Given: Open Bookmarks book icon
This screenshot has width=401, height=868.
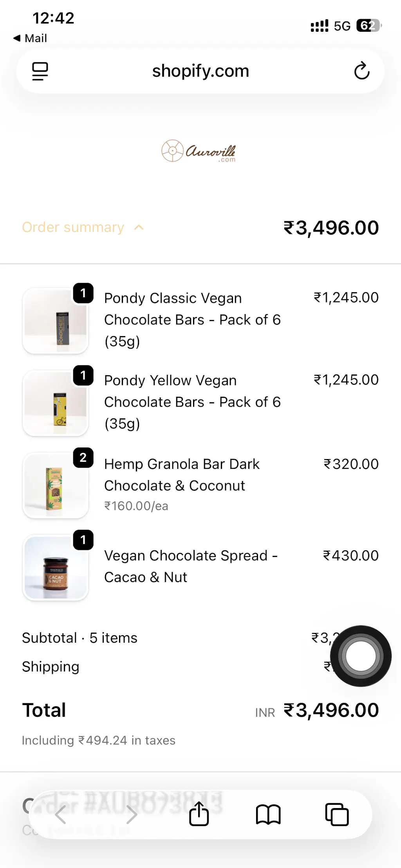Looking at the screenshot, I should (x=268, y=815).
